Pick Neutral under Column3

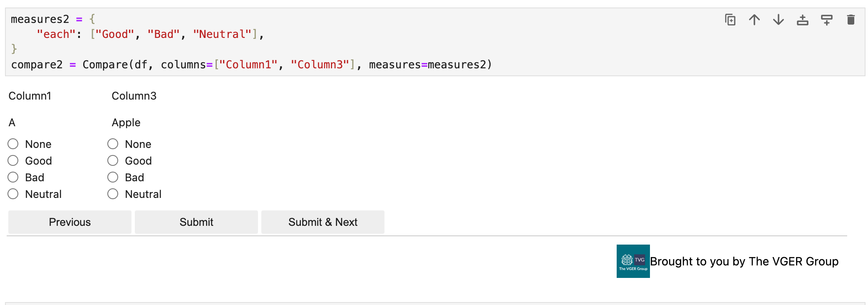pos(113,194)
